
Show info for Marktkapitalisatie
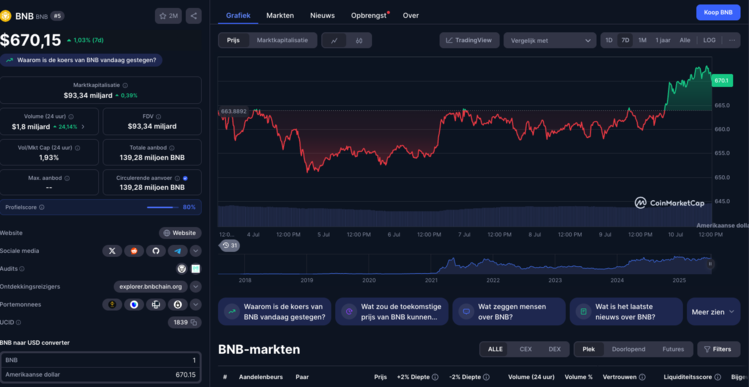click(x=125, y=85)
